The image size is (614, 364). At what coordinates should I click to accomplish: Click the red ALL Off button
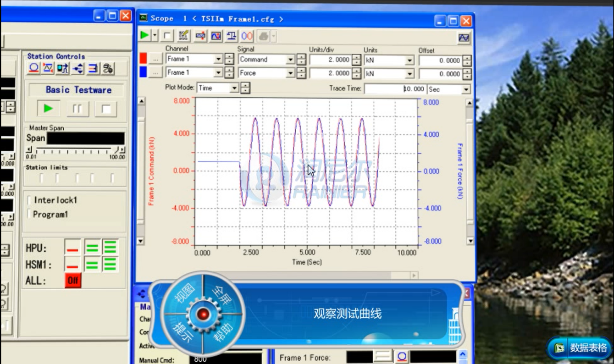73,281
